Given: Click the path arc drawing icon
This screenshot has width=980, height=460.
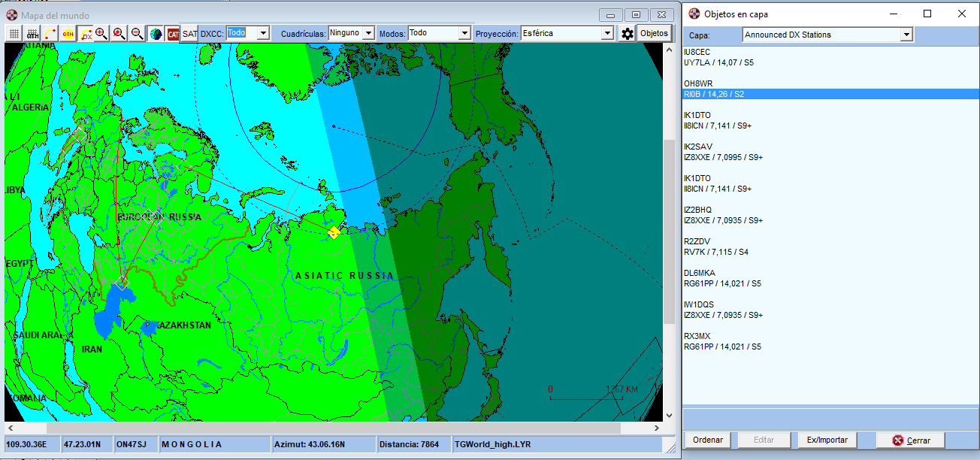Looking at the screenshot, I should (x=50, y=34).
